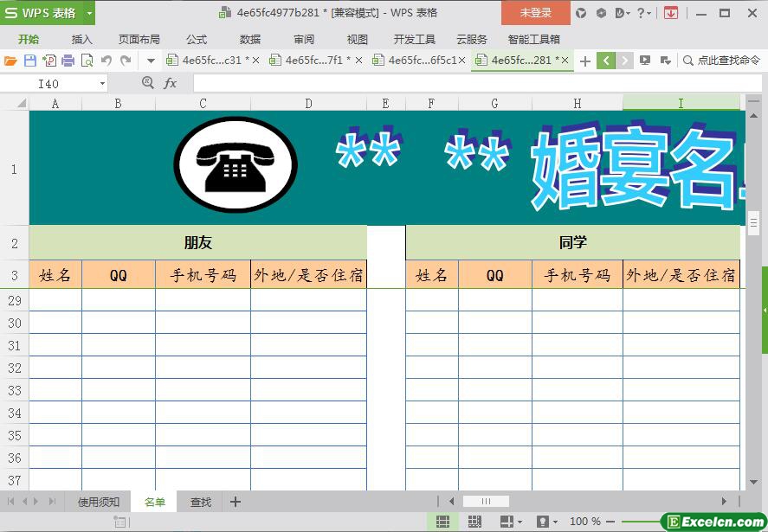The height and width of the screenshot is (532, 768).
Task: Open the 视图 ribbon tab
Action: click(x=357, y=39)
